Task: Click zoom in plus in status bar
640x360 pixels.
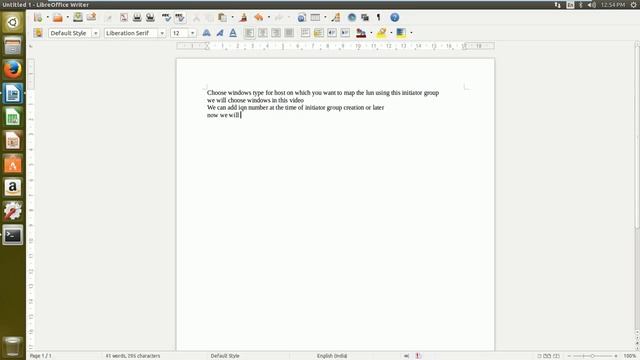Action: point(616,356)
